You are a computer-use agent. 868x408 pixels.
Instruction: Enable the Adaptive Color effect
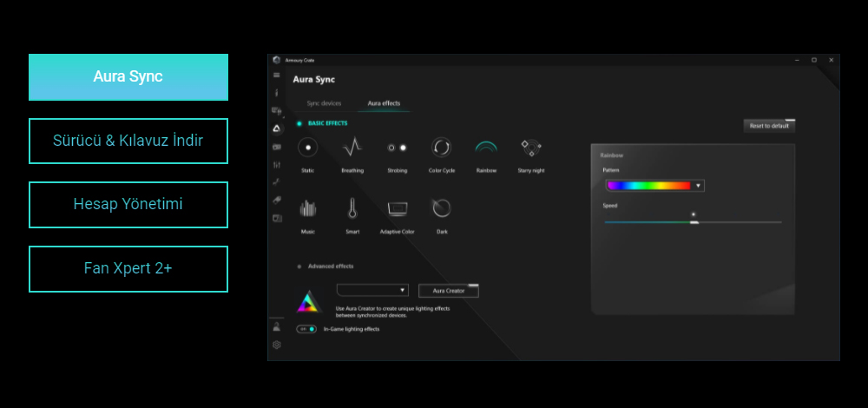point(398,208)
